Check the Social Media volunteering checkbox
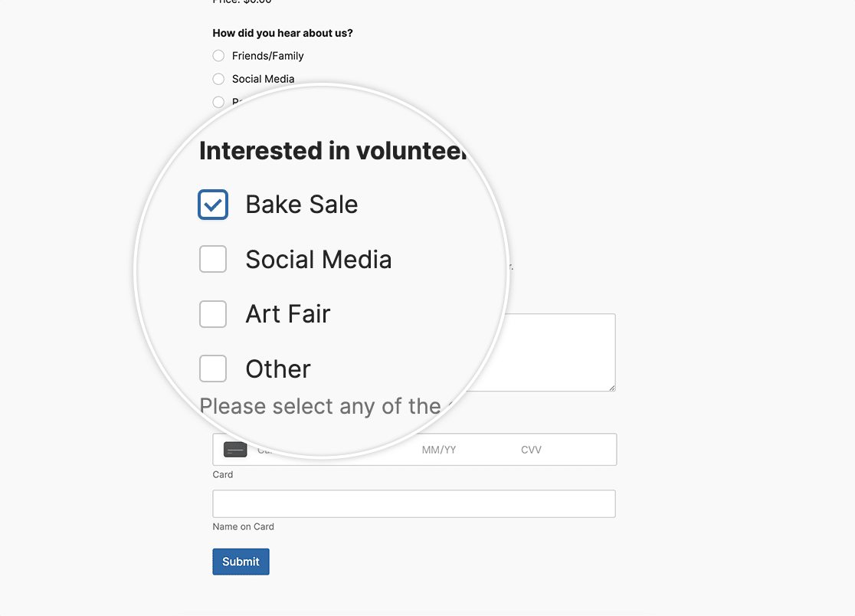Viewport: 855px width, 616px height. 213,259
